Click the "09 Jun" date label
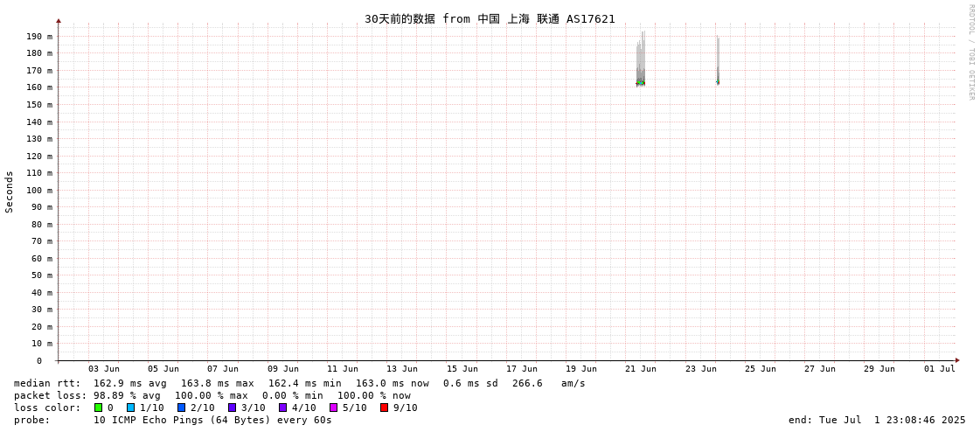This screenshot has width=980, height=432. [x=282, y=369]
